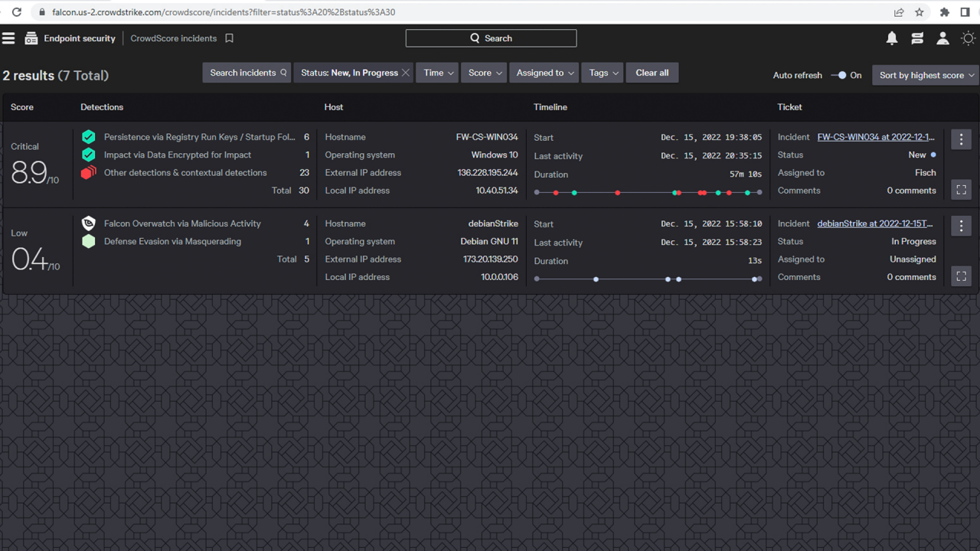The height and width of the screenshot is (551, 980).
Task: Select Falcon Overwatch via Malicious Activity
Action: (182, 223)
